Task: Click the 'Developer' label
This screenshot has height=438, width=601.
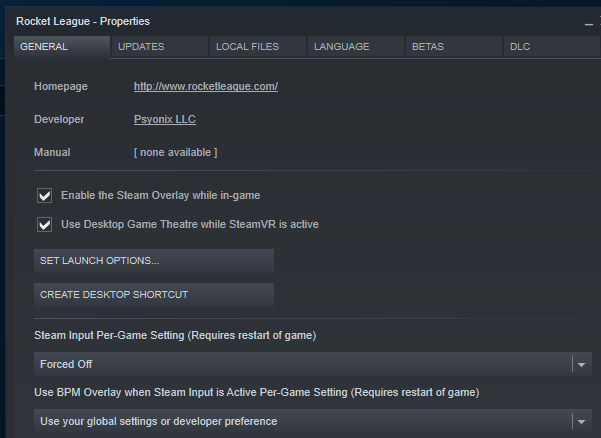Action: (59, 120)
